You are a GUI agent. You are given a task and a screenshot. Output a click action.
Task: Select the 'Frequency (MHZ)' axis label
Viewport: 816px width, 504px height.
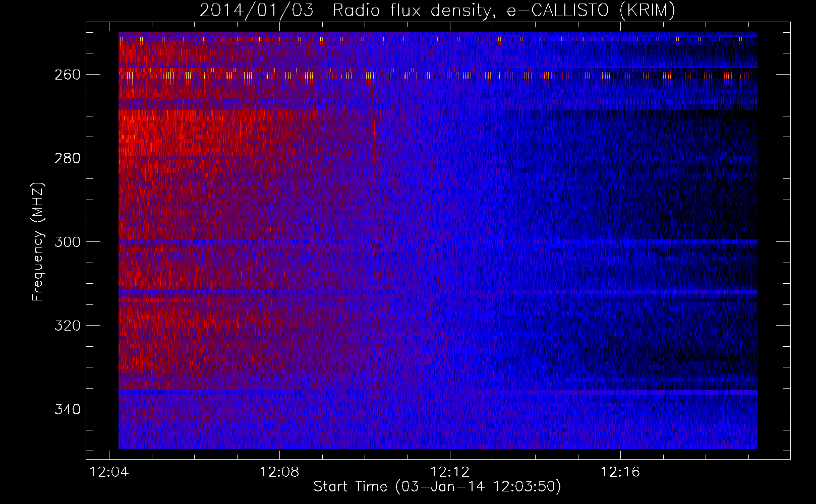(38, 241)
